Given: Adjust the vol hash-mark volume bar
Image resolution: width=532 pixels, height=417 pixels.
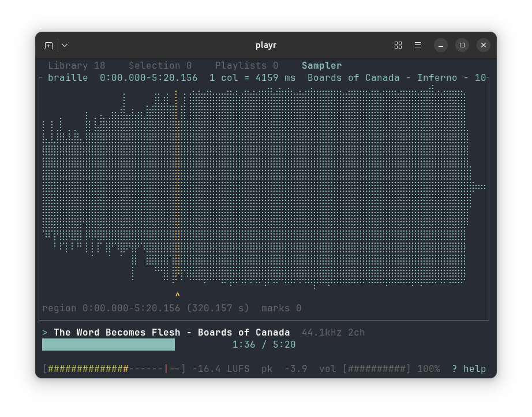Looking at the screenshot, I should [377, 369].
